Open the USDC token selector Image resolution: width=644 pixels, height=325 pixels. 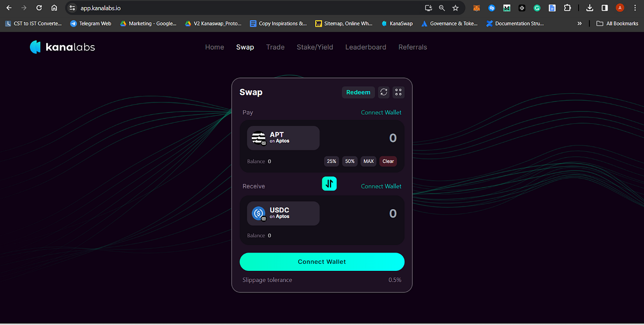coord(283,213)
